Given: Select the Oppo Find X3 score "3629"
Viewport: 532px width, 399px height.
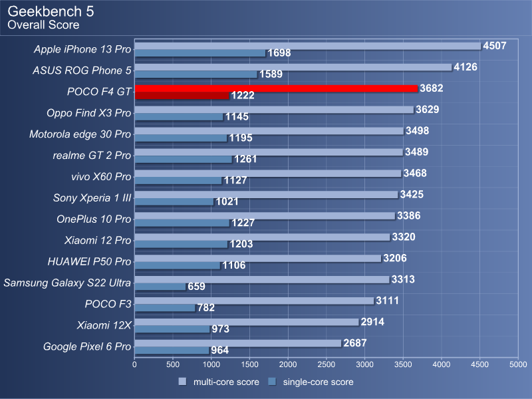Looking at the screenshot, I should point(428,110).
